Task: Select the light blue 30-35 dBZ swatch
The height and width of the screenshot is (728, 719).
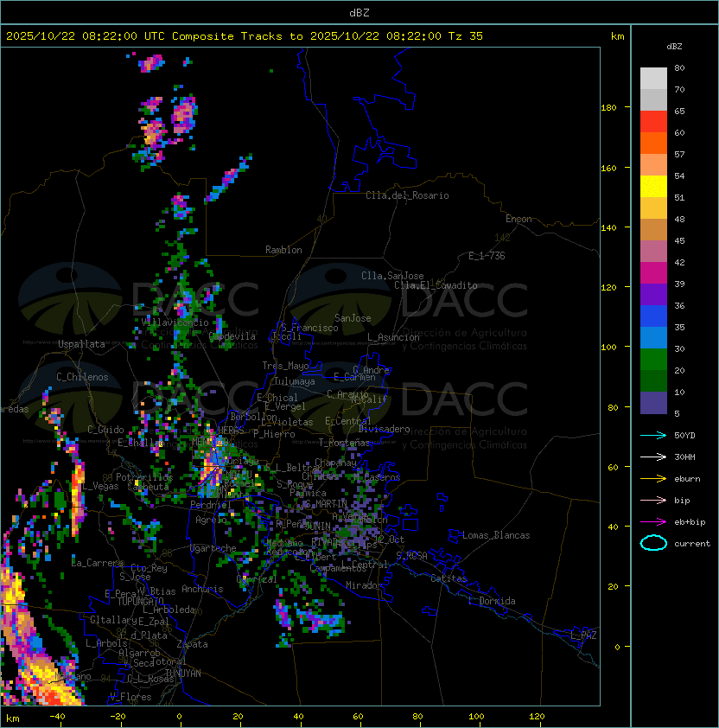Action: [x=653, y=337]
